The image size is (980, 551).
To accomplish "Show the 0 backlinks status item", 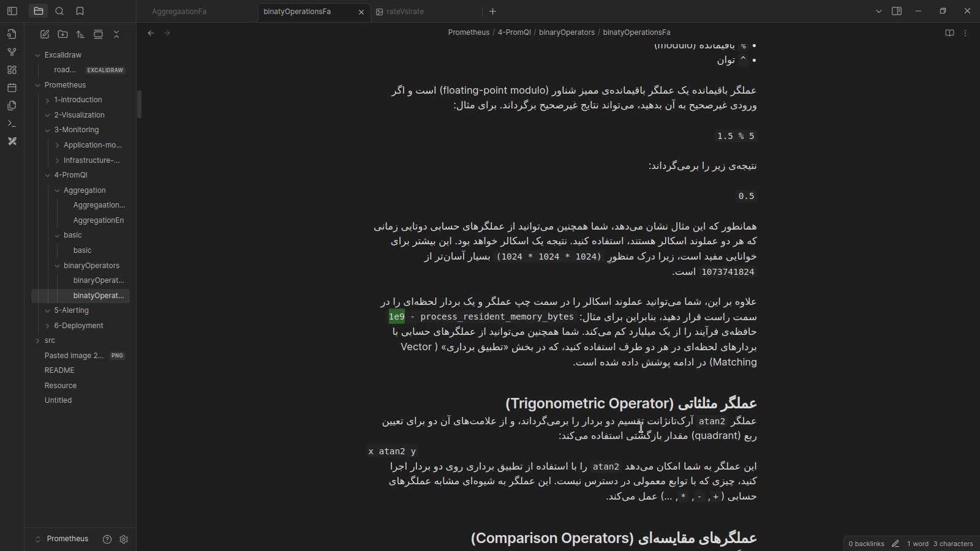I will pyautogui.click(x=866, y=544).
